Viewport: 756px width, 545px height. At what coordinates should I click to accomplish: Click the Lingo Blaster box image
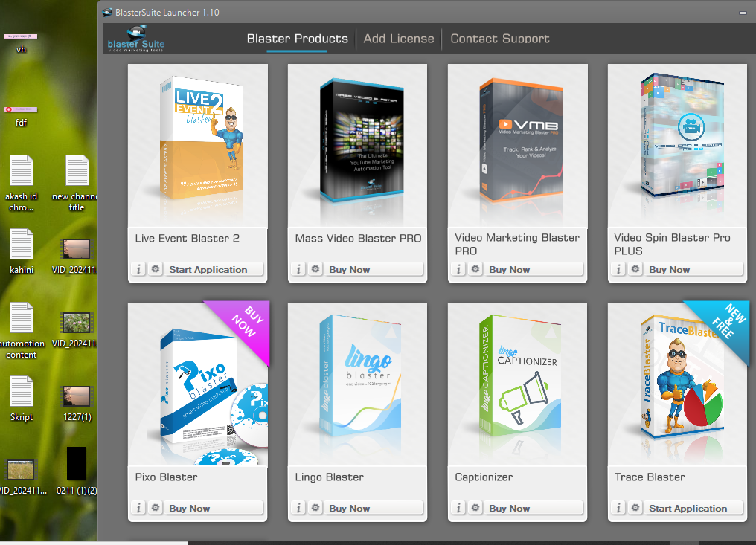(360, 376)
